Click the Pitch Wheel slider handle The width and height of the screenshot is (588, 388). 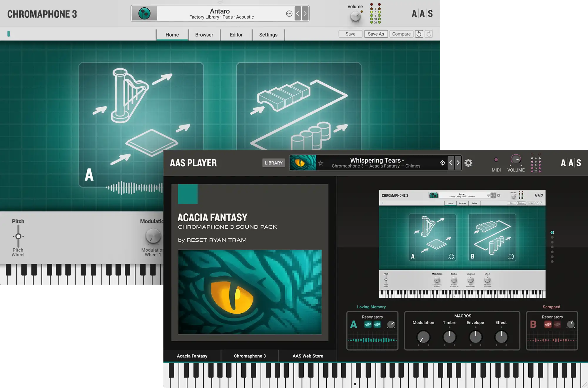(18, 236)
